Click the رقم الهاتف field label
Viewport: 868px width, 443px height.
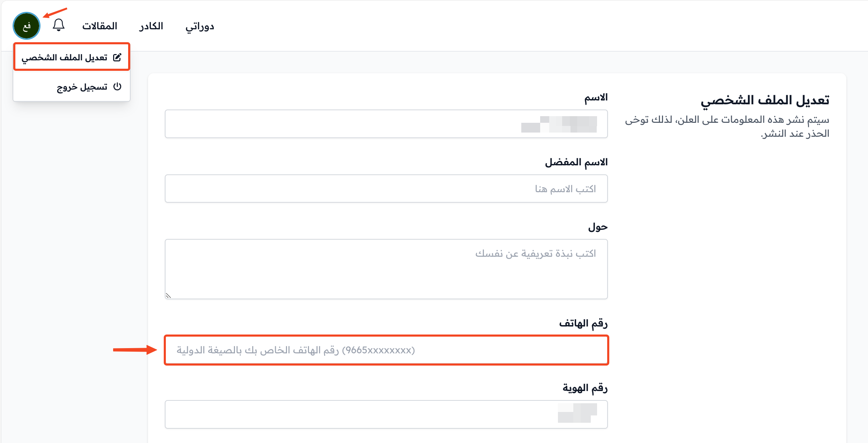point(583,323)
